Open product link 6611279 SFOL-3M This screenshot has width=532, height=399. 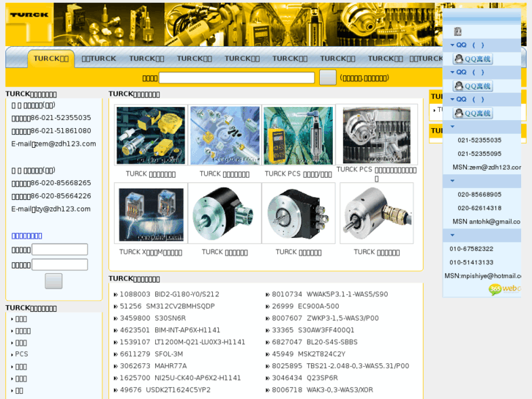click(x=151, y=354)
